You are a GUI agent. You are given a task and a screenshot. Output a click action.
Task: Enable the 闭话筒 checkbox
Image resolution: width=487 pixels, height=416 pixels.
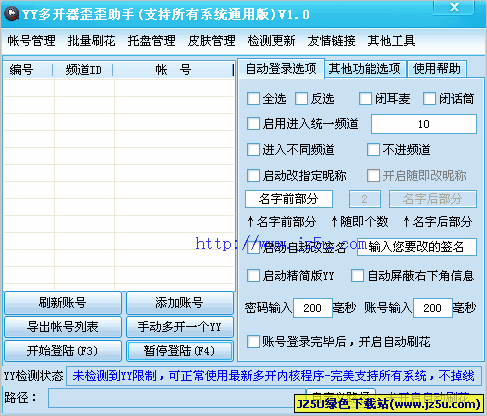(x=429, y=99)
